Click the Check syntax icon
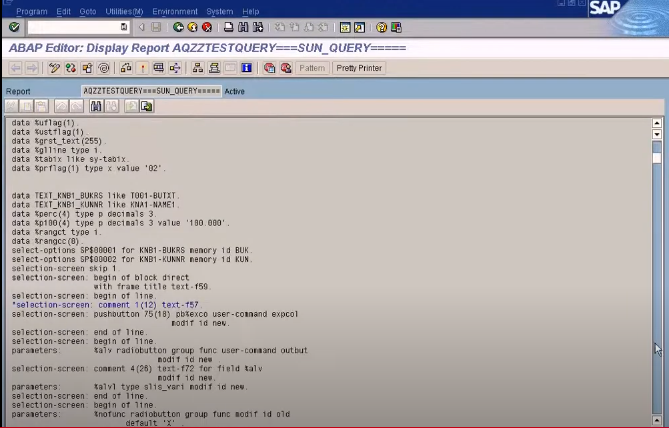Screen dimensions: 669x428 tap(126, 68)
